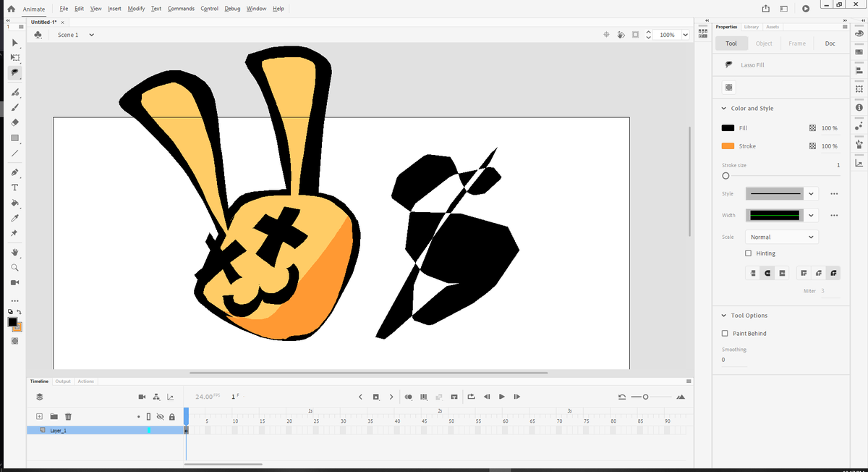This screenshot has width=868, height=472.
Task: Open the Scene 1 dropdown
Action: tap(91, 35)
